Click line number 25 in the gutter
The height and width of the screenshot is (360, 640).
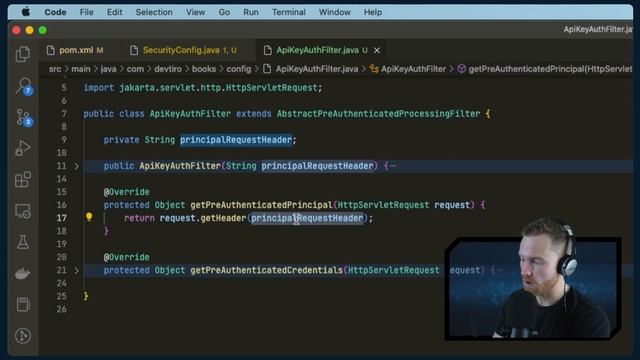(62, 296)
